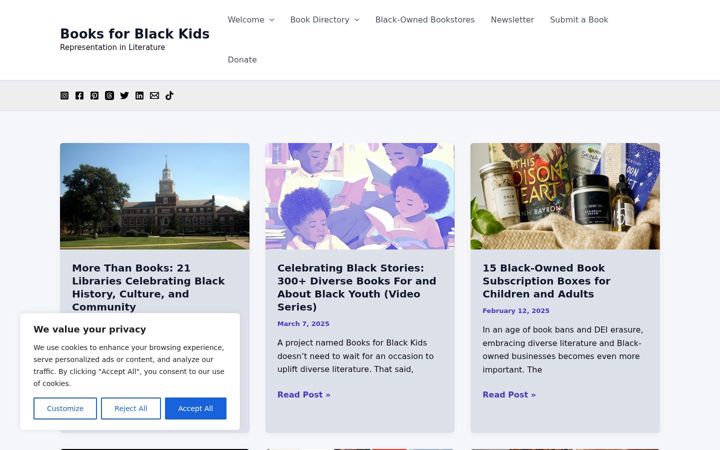Viewport: 720px width, 450px height.
Task: Open the Newsletter menu link
Action: (512, 20)
